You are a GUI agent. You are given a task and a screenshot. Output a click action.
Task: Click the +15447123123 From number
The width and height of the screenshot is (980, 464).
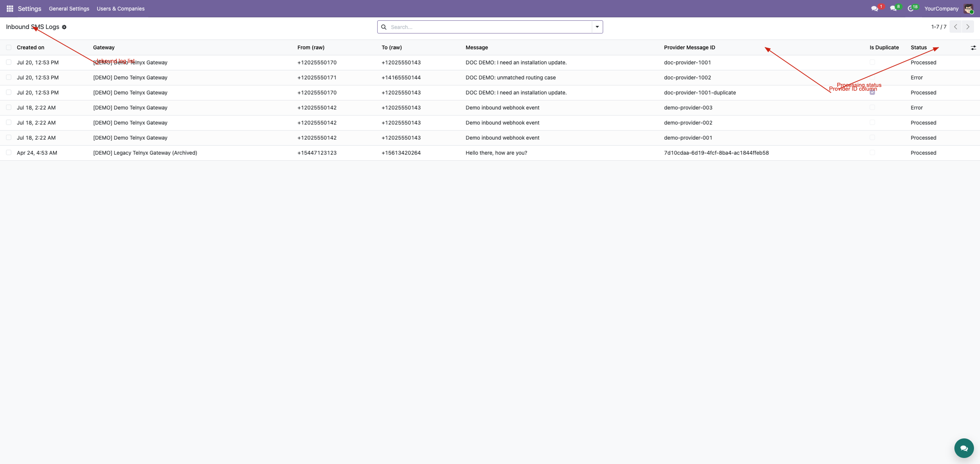pos(317,153)
